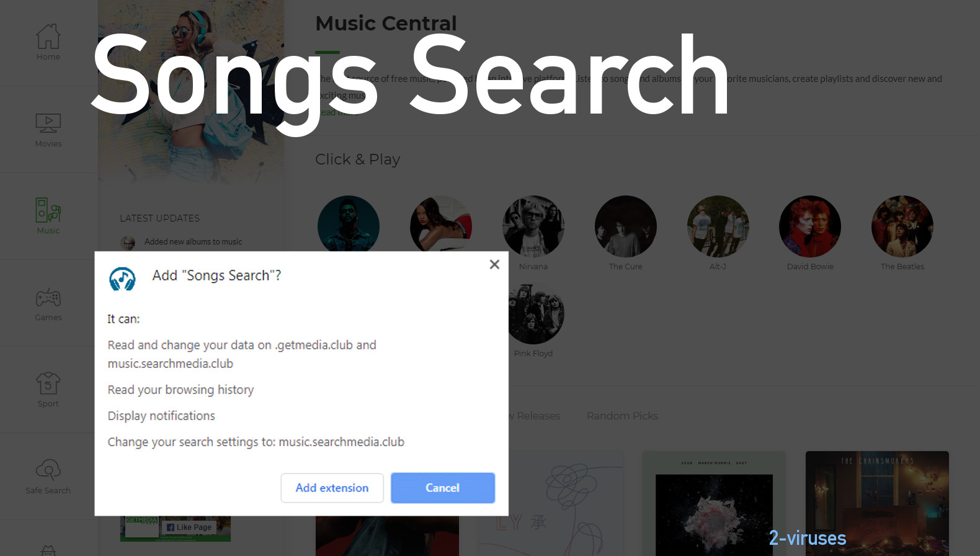Switch to the Random Picks tab
This screenshot has width=980, height=556.
[x=622, y=416]
